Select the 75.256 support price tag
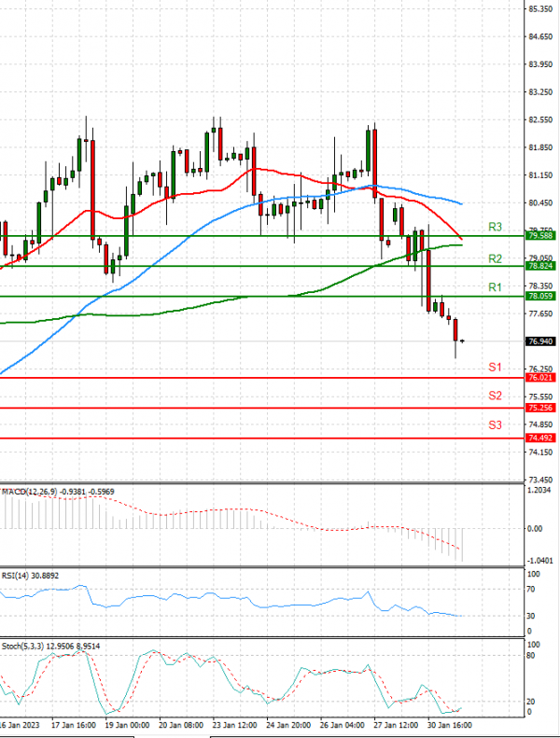Image resolution: width=560 pixels, height=738 pixels. click(540, 408)
